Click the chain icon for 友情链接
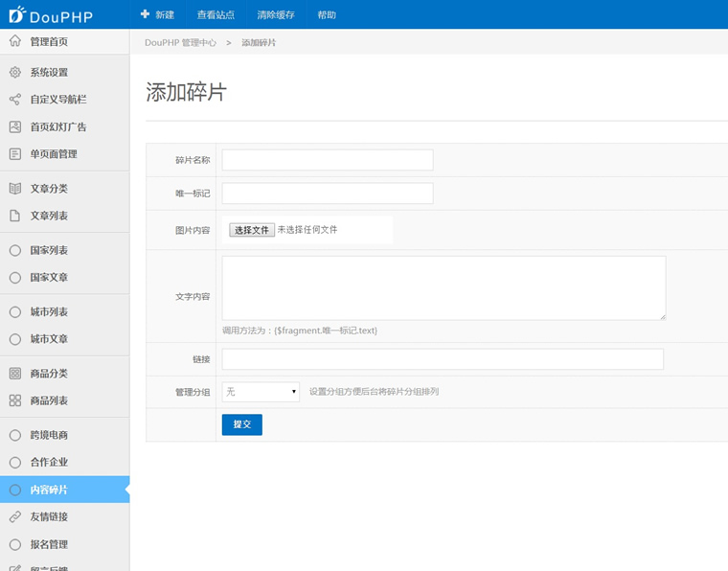The width and height of the screenshot is (728, 571). [15, 516]
